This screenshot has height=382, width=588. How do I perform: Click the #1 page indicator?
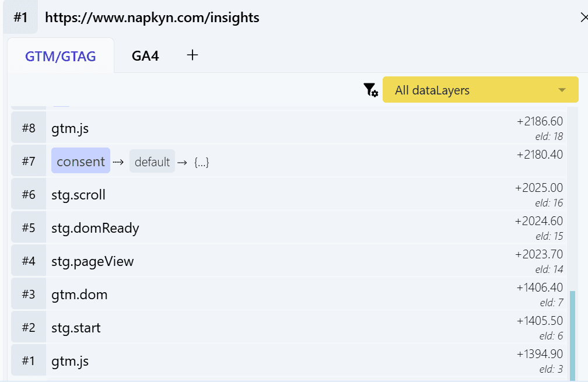pyautogui.click(x=21, y=17)
